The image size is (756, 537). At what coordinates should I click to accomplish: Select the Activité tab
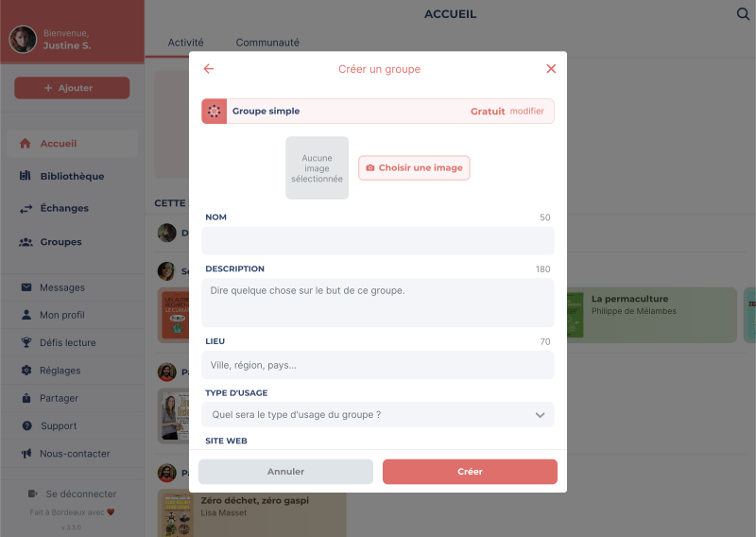[185, 43]
